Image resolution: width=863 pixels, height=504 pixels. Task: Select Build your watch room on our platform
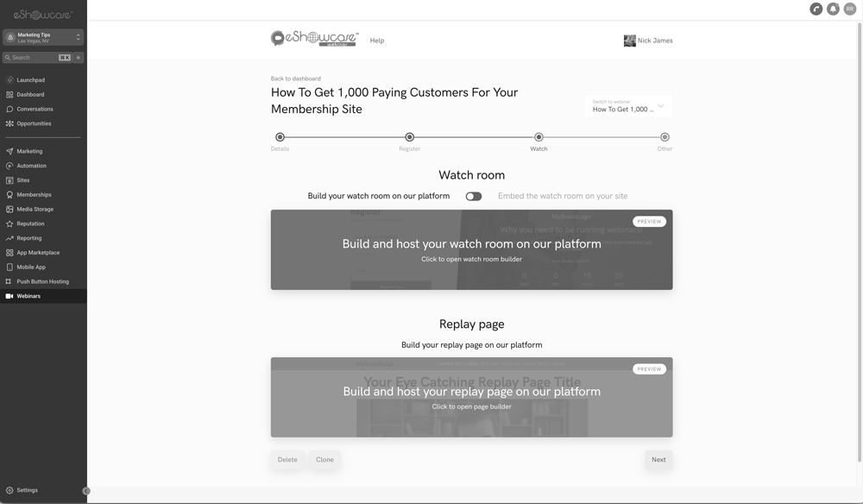pyautogui.click(x=379, y=196)
